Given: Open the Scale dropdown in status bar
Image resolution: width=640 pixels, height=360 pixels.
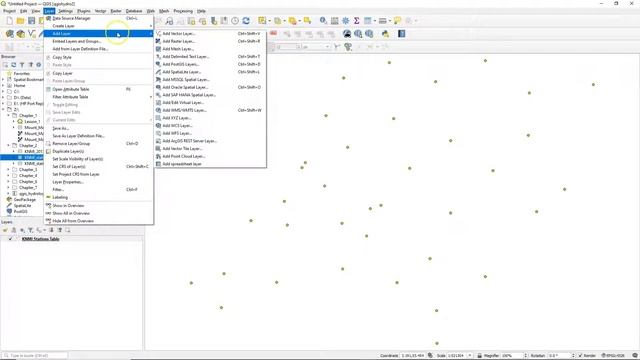Looking at the screenshot, I should tap(470, 356).
